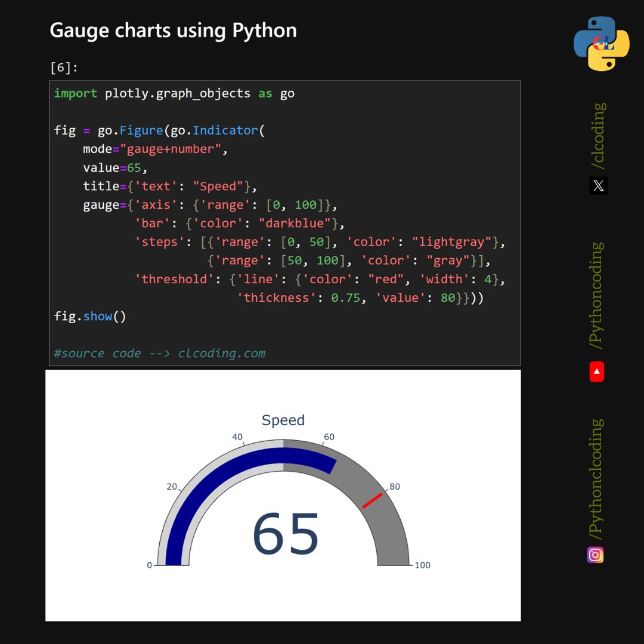644x644 pixels.
Task: Click the CL badge on the Python logo
Action: (x=603, y=44)
